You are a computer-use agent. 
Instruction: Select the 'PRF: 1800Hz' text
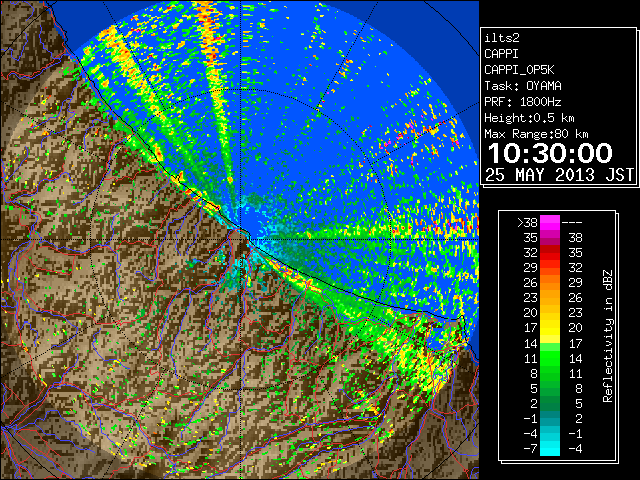pyautogui.click(x=522, y=102)
